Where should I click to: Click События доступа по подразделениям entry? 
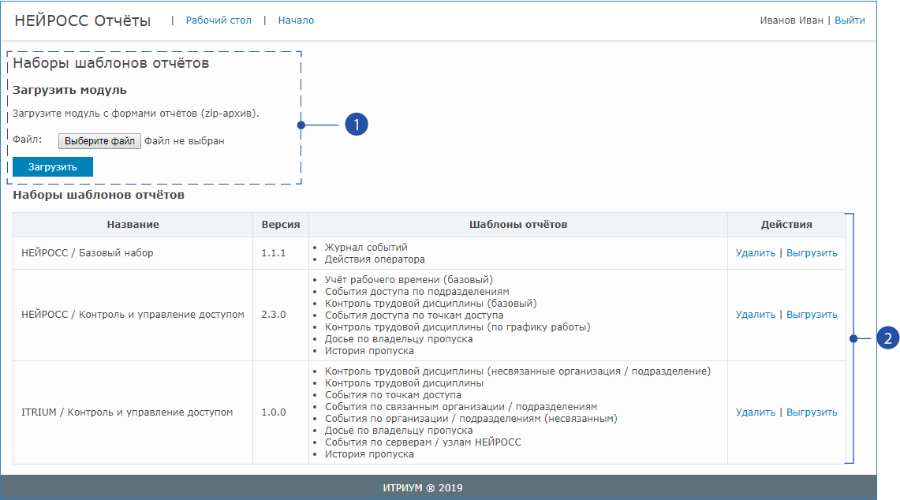click(x=417, y=292)
